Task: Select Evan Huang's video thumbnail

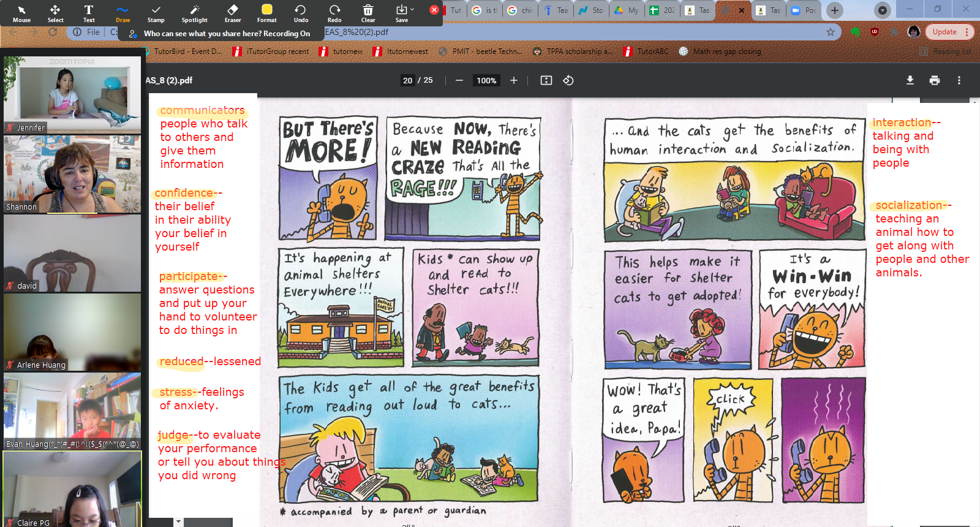Action: point(72,411)
